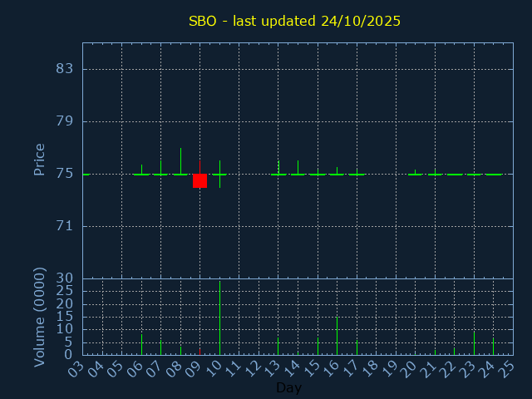Click the 71 price tick label

[x=65, y=226]
